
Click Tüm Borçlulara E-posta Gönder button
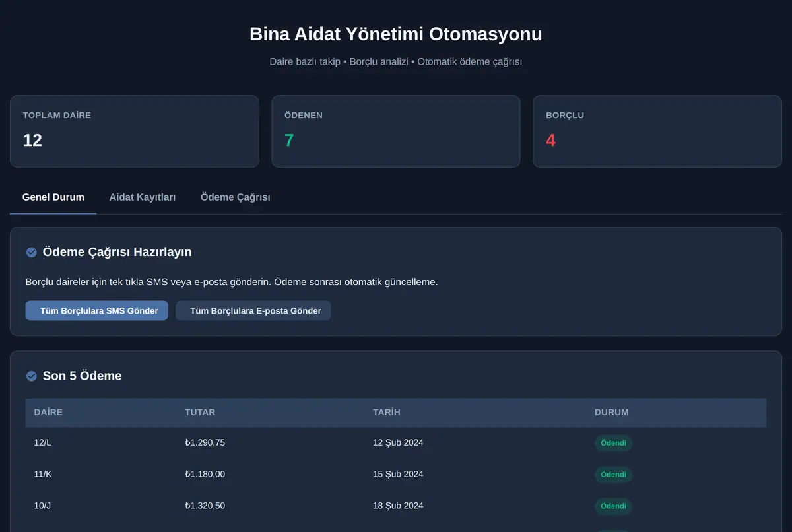(253, 310)
